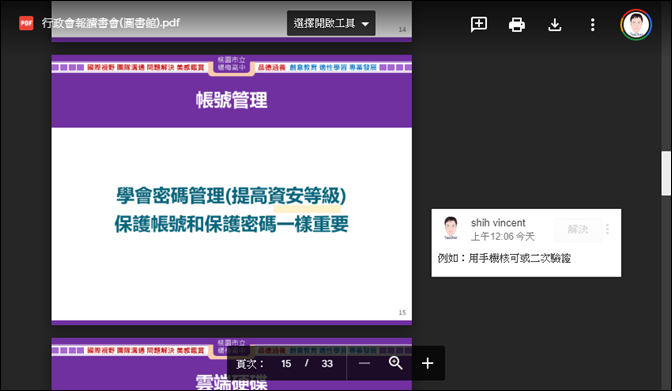Open comment options three-dot menu
The image size is (672, 391).
(x=607, y=229)
